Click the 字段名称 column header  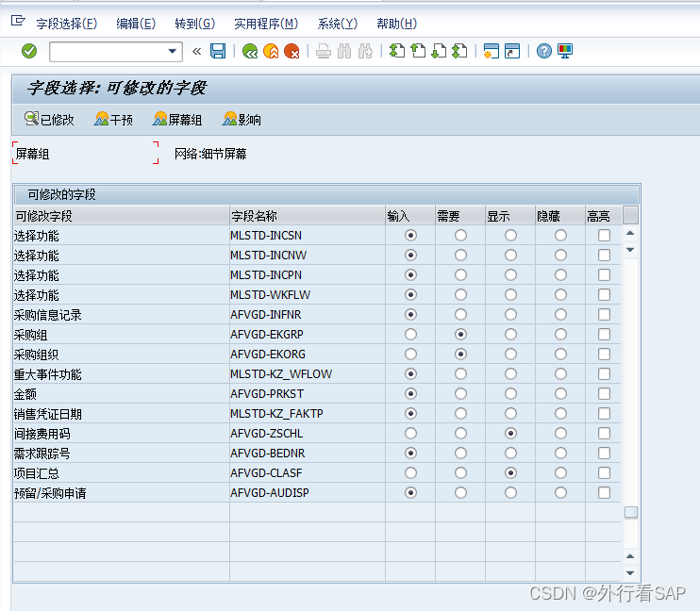[308, 216]
